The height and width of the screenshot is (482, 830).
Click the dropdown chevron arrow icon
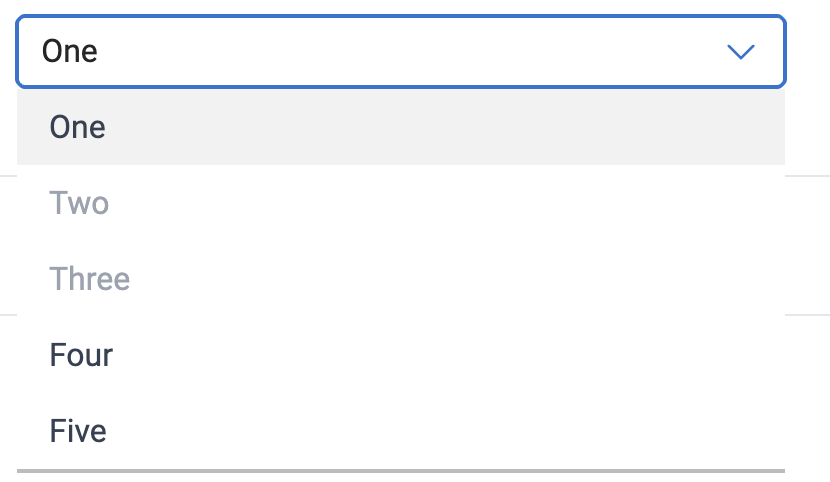[x=740, y=52]
